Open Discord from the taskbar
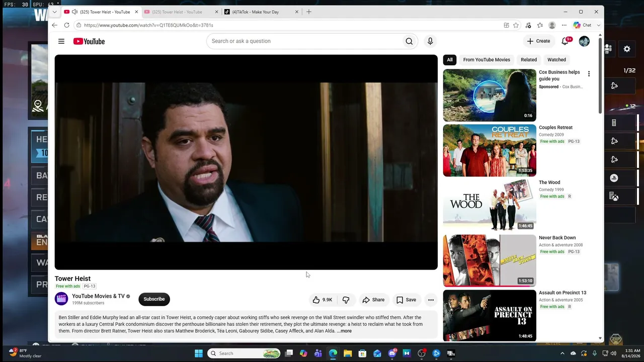The height and width of the screenshot is (362, 644). tap(392, 353)
